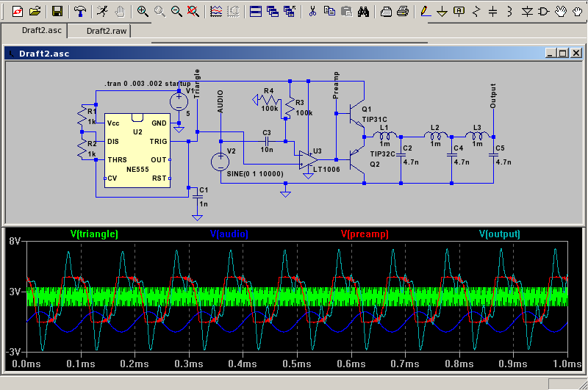Click the grayed-out Halt hand icon
Image resolution: width=588 pixels, height=390 pixels.
coord(120,12)
